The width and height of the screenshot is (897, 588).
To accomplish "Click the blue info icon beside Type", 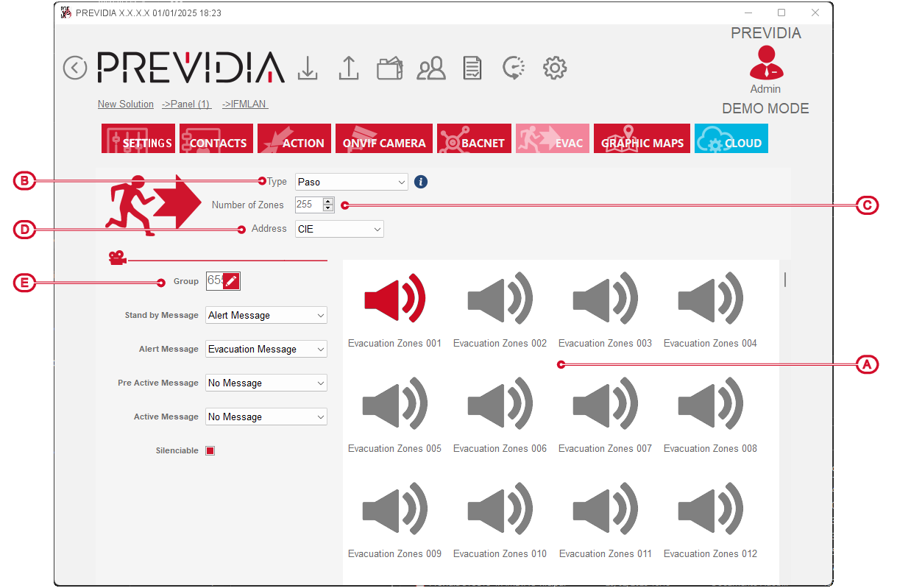I will [x=421, y=182].
